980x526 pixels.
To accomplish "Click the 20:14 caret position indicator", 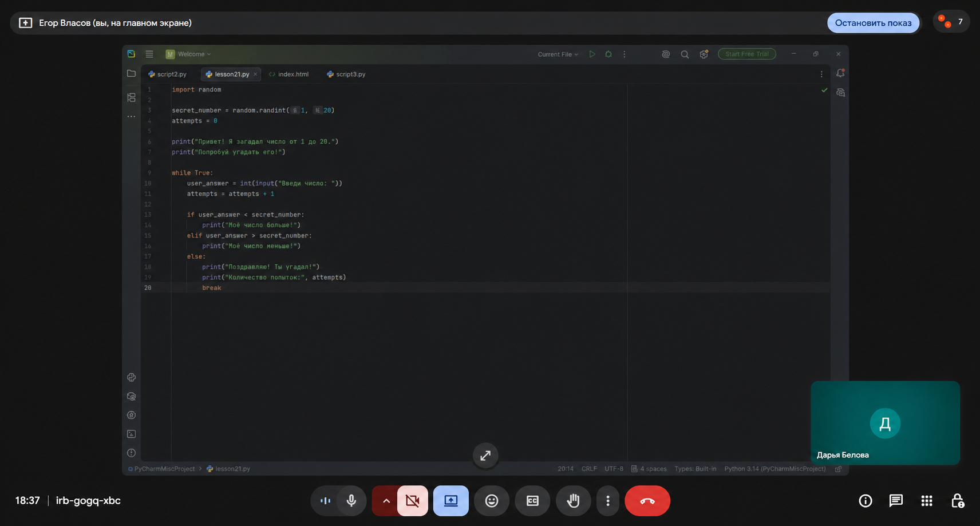I will point(566,469).
